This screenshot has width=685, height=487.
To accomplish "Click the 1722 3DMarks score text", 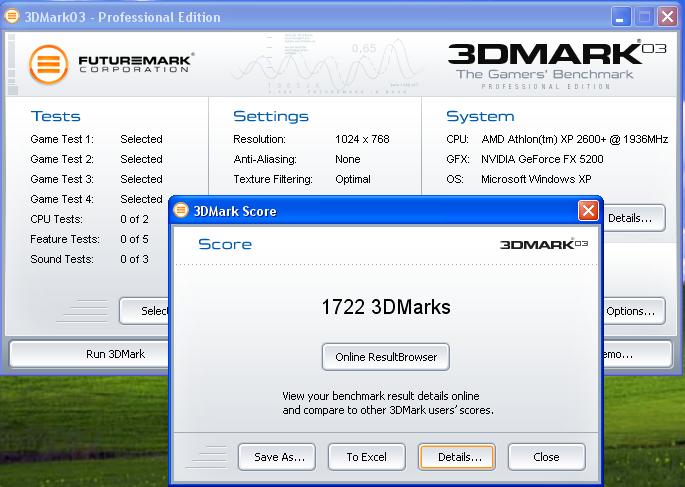I will pos(386,307).
